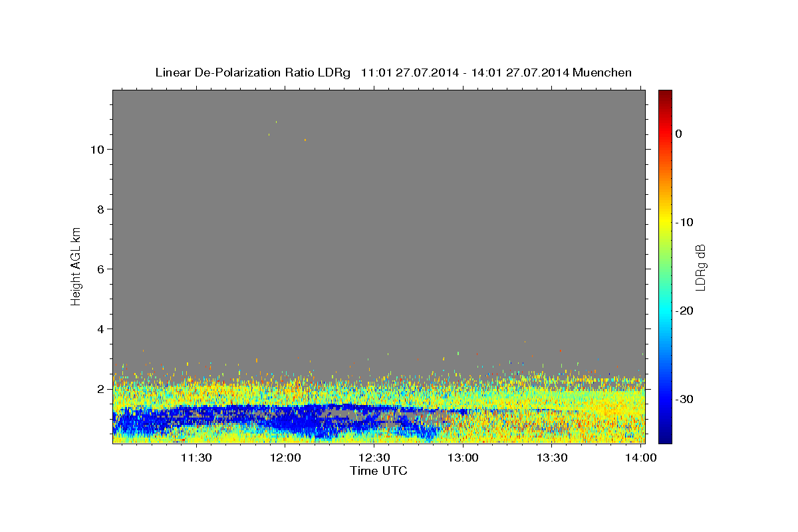Click the 'Height AGL km' axis title
This screenshot has height=532, width=798.
(76, 267)
